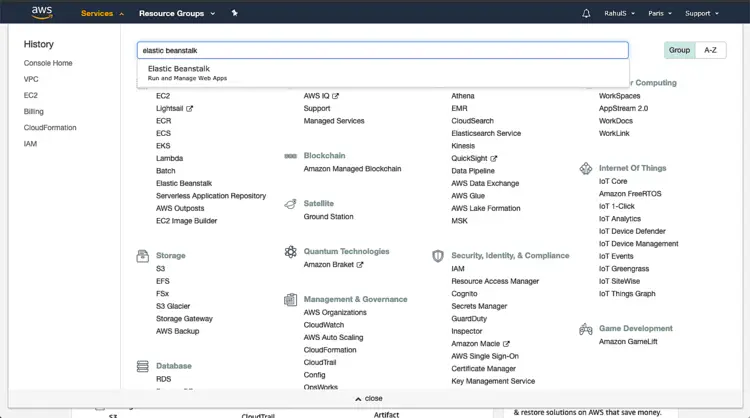
Task: Click the Satellite category icon
Action: pos(290,204)
